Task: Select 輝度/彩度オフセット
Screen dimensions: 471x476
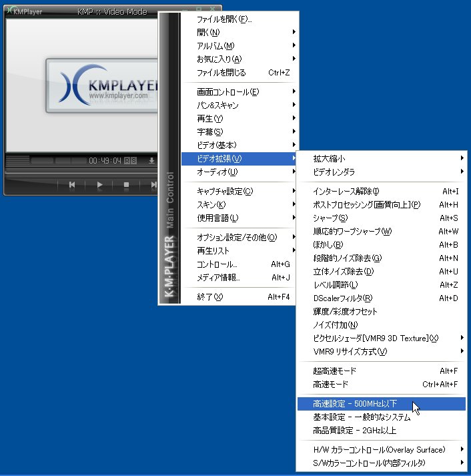Action: click(x=382, y=312)
